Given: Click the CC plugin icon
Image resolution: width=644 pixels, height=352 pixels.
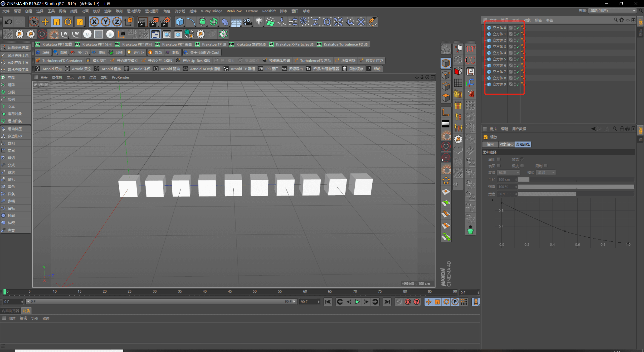Looking at the screenshot, I should (470, 60).
